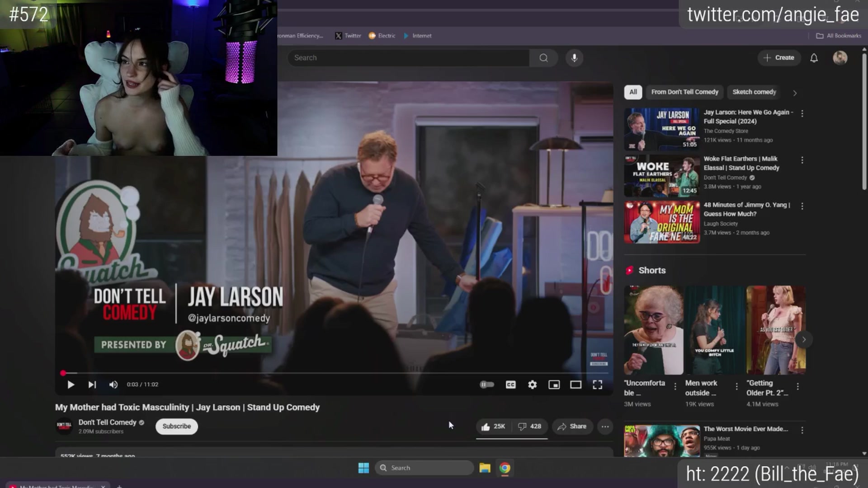Open File Explorer from taskbar
Screen dimensions: 868x488
click(485, 468)
